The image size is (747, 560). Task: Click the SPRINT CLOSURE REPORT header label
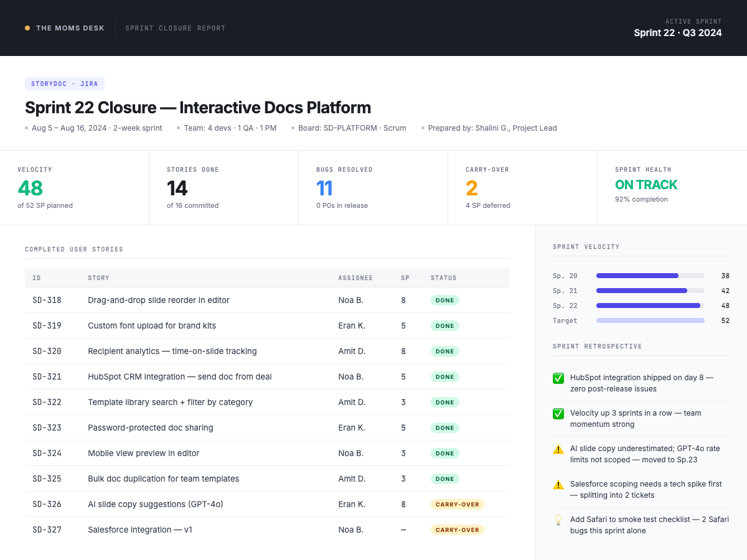click(x=176, y=28)
